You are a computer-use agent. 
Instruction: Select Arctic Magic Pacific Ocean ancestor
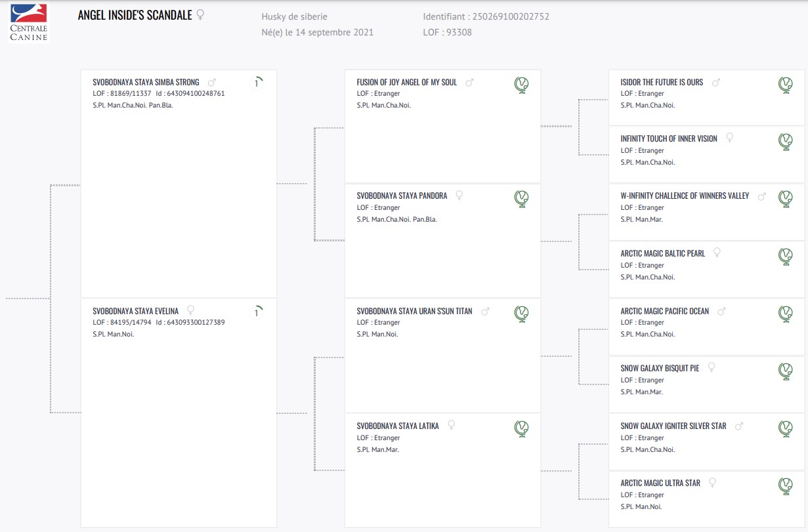click(664, 311)
